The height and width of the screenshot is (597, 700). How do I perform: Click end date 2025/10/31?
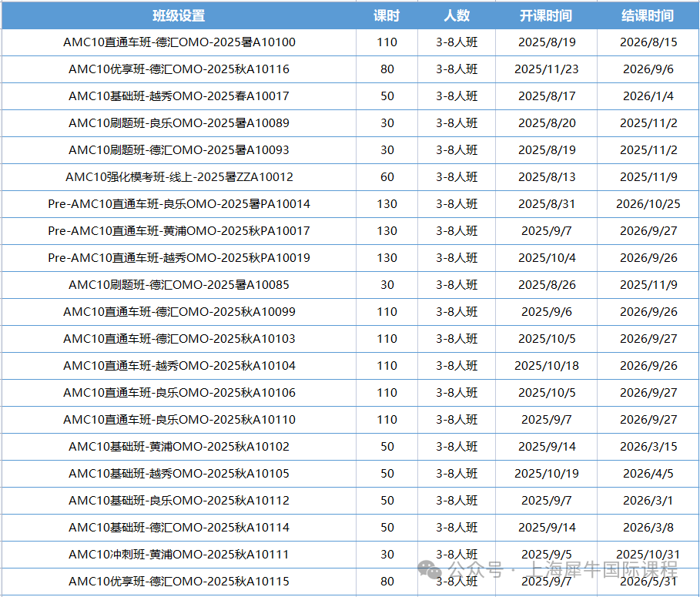coord(648,554)
